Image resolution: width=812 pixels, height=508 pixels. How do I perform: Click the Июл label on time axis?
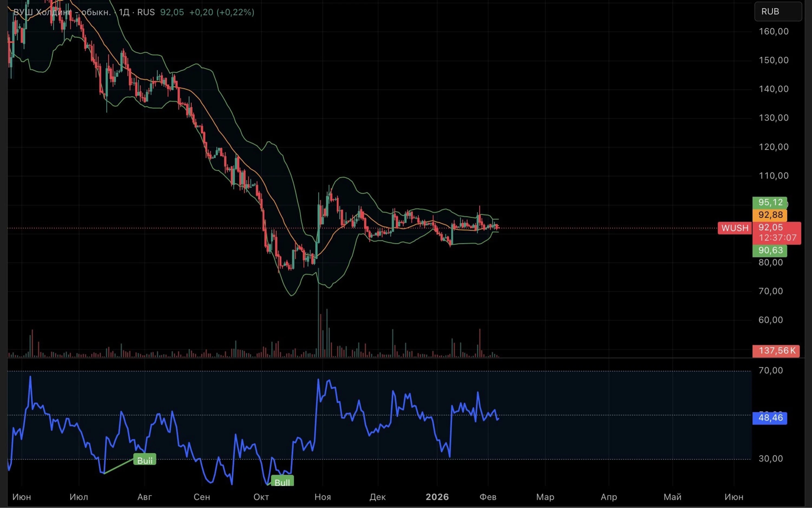[x=79, y=497]
